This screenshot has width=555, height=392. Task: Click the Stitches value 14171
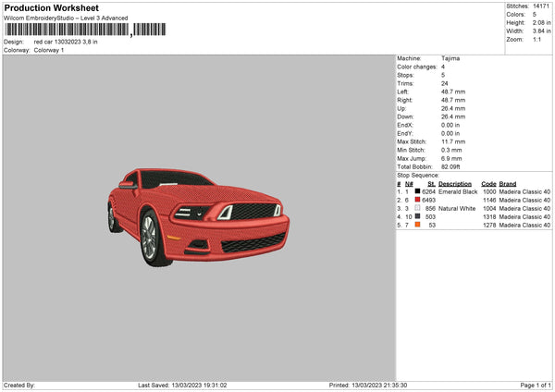541,6
